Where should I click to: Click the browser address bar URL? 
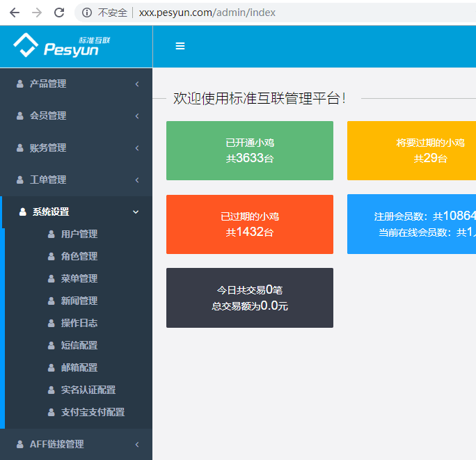point(207,13)
